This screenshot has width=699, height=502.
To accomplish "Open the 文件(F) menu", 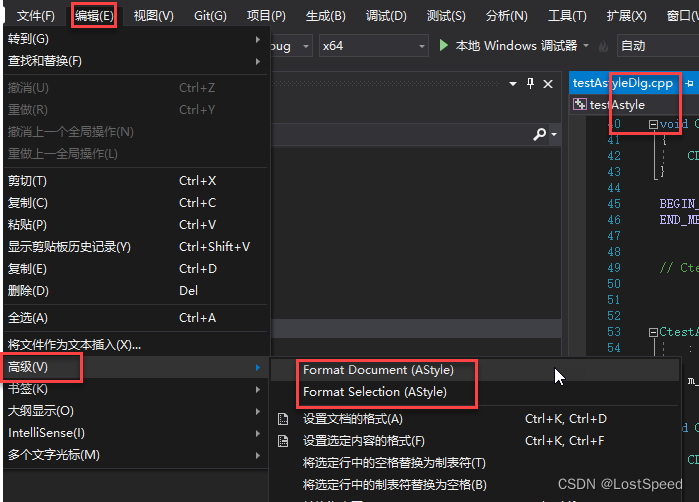I will pyautogui.click(x=35, y=16).
